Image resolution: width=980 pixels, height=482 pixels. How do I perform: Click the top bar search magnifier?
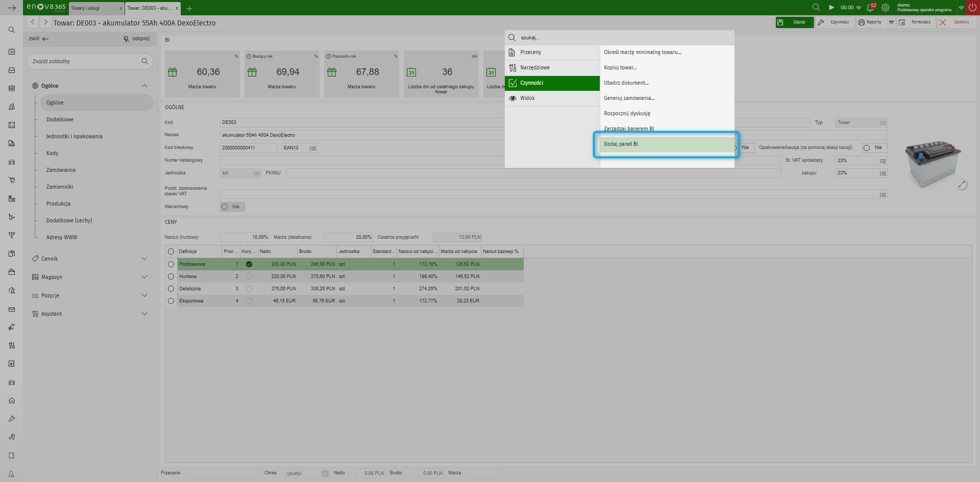coord(816,8)
